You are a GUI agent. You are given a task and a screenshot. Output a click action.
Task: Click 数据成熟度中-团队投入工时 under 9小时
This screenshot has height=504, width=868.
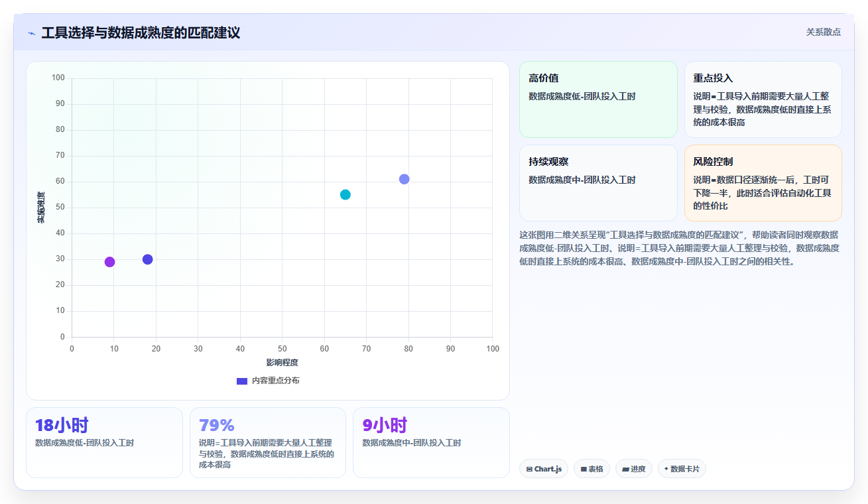411,443
